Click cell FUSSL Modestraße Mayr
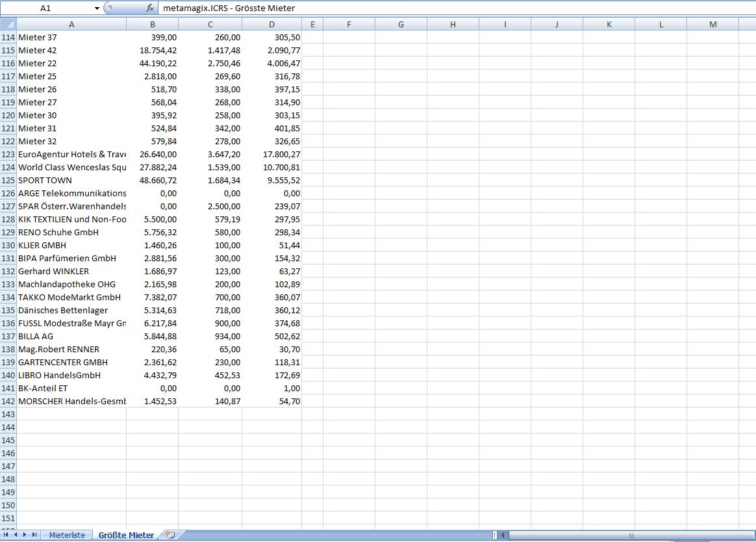Viewport: 756px width, 542px height. [71, 324]
